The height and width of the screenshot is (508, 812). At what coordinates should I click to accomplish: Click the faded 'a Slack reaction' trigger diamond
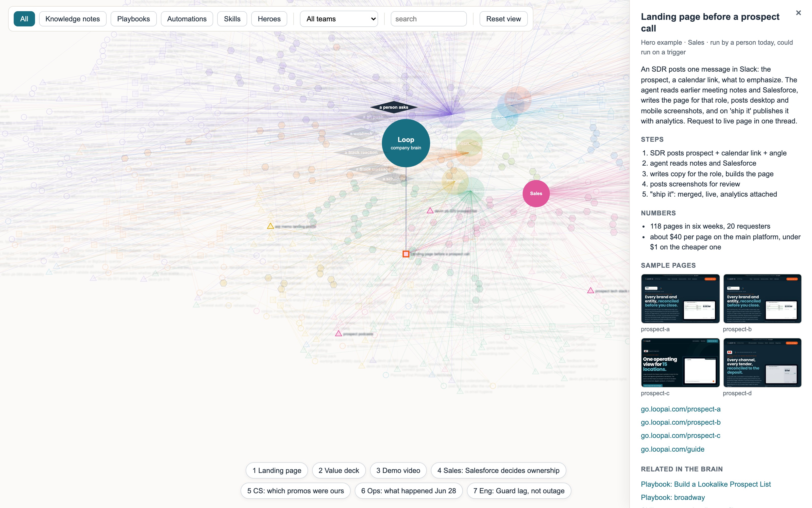click(x=361, y=153)
